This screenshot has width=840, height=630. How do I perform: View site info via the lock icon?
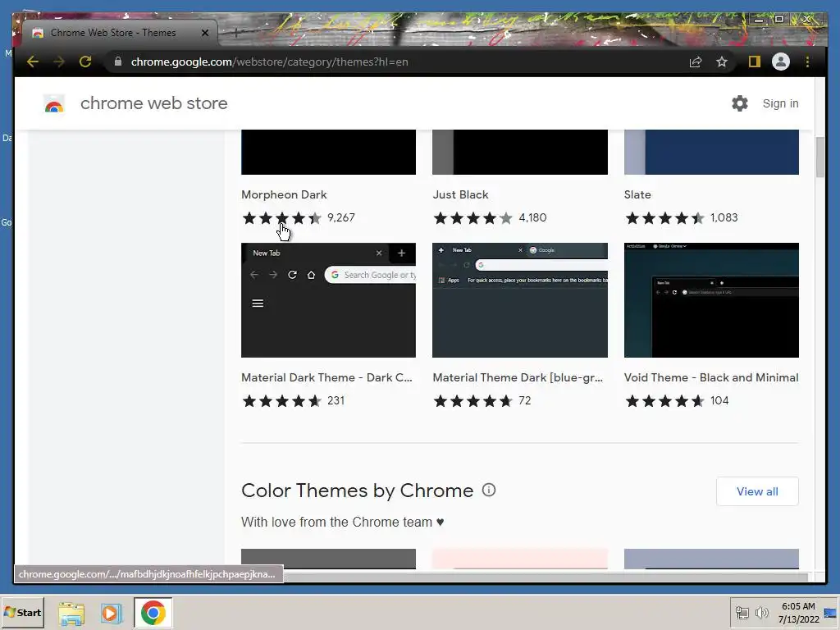click(x=118, y=62)
